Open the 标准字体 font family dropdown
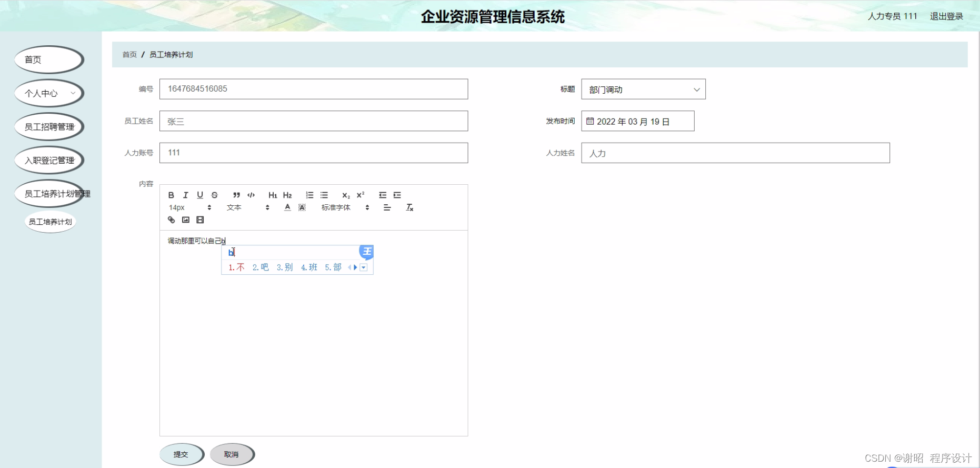Viewport: 980px width, 468px height. [x=345, y=207]
